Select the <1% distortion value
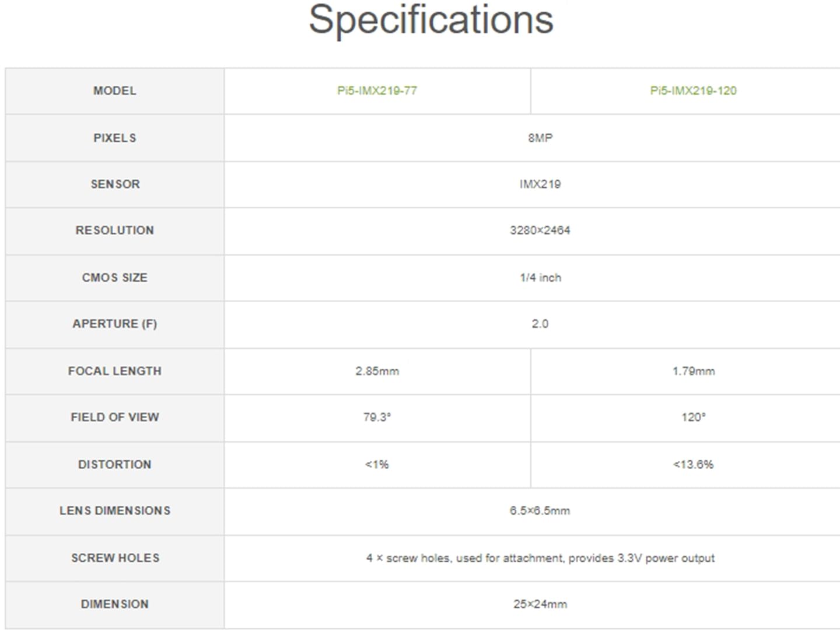Image resolution: width=840 pixels, height=630 pixels. (377, 464)
